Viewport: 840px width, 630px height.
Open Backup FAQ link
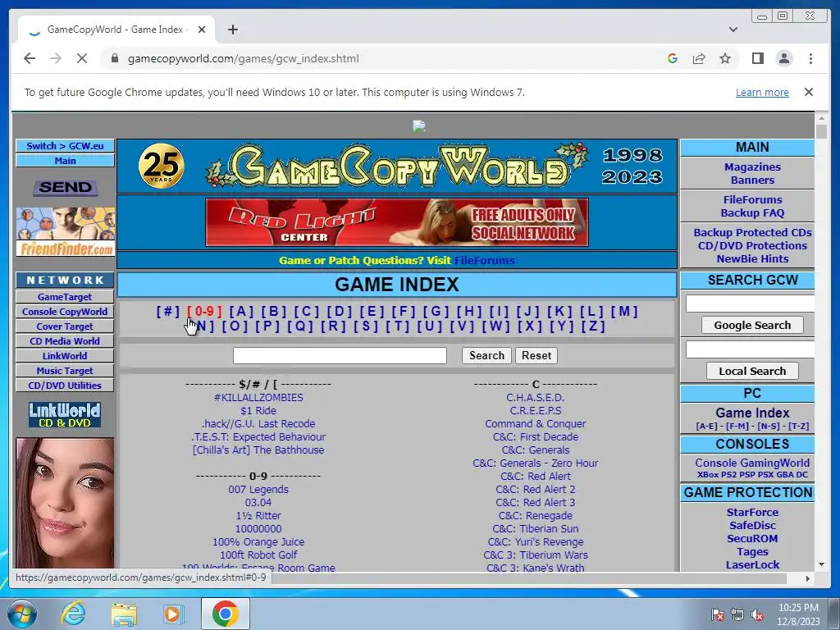[752, 212]
